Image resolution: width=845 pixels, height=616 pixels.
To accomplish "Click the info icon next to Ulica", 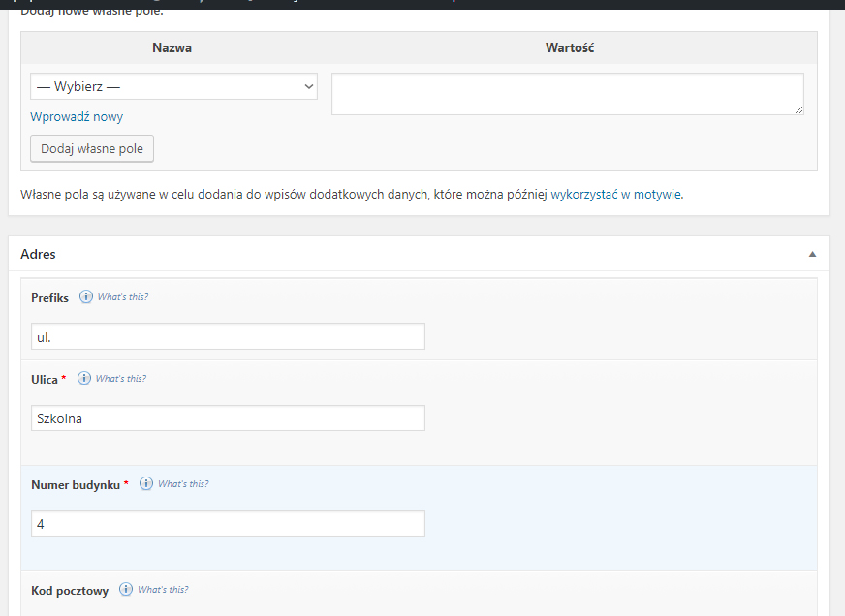I will coord(83,378).
